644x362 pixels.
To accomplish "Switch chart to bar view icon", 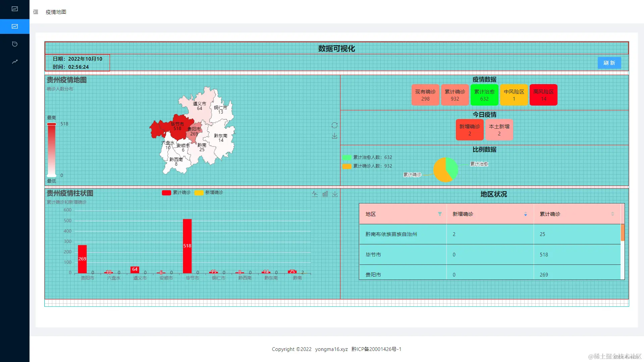I will pyautogui.click(x=325, y=194).
